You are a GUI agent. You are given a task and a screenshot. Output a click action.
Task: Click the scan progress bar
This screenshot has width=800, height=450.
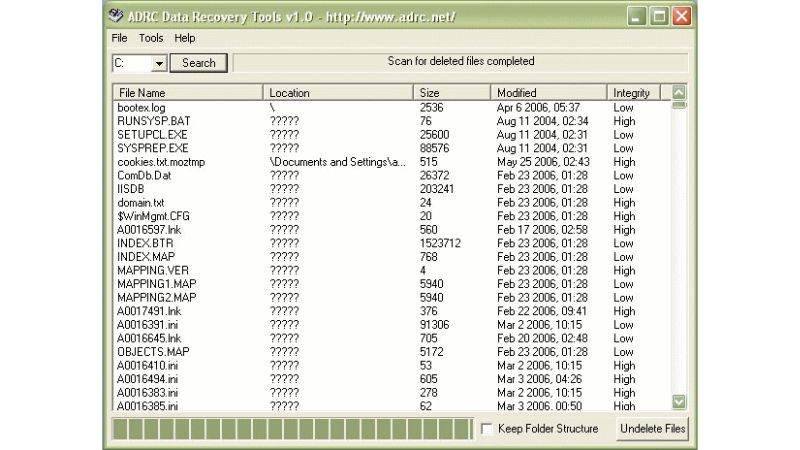tap(293, 429)
